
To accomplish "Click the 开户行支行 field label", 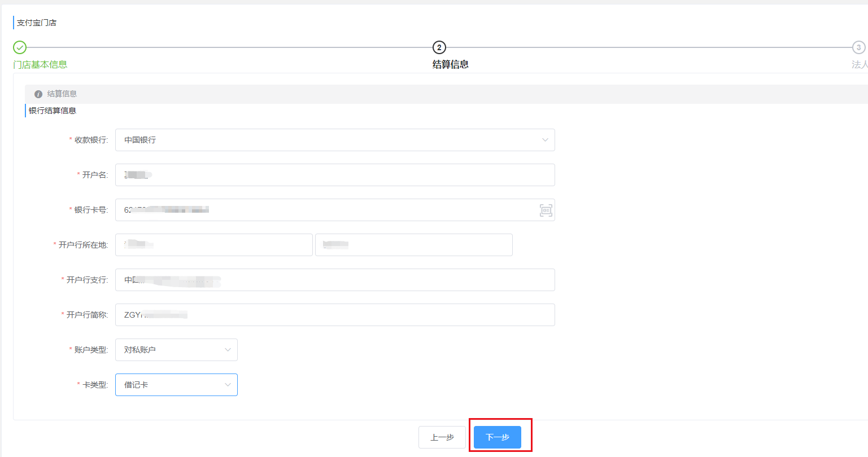I will coord(87,280).
